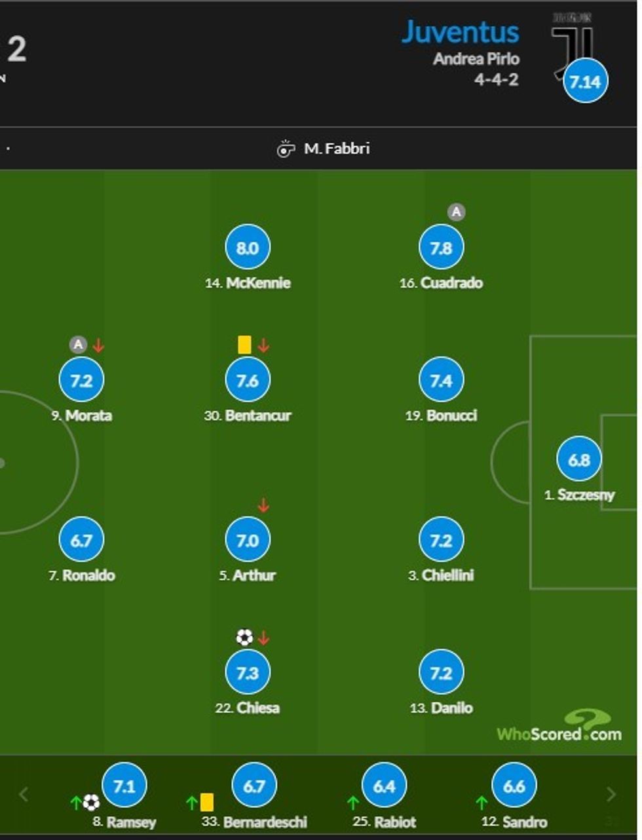The height and width of the screenshot is (840, 642).
Task: Click Cuadrado's assist icon
Action: point(456,212)
